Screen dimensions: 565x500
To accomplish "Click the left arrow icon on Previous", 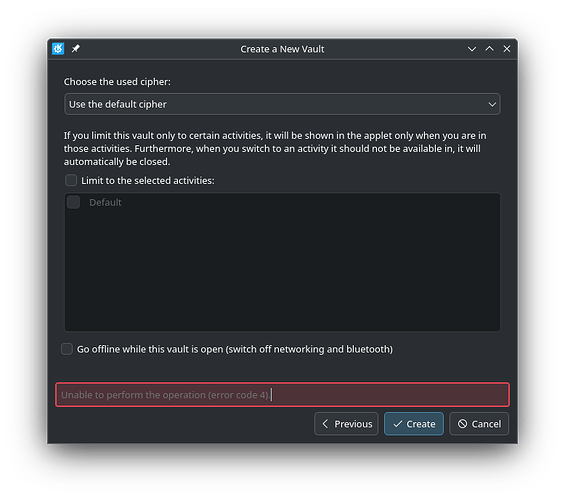I will coord(325,424).
